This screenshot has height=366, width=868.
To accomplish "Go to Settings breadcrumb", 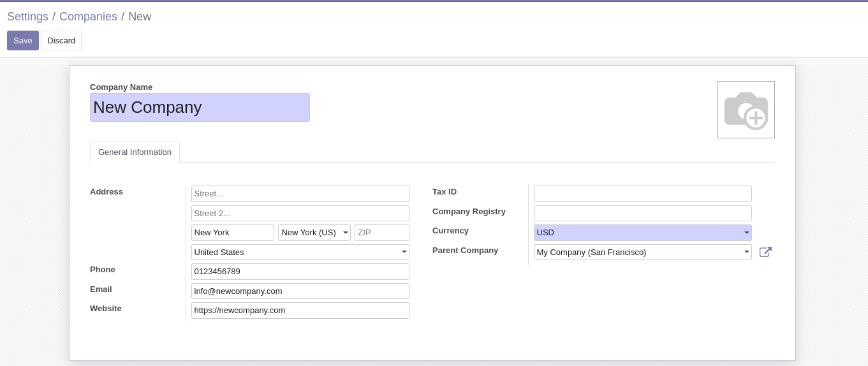I will tap(27, 17).
